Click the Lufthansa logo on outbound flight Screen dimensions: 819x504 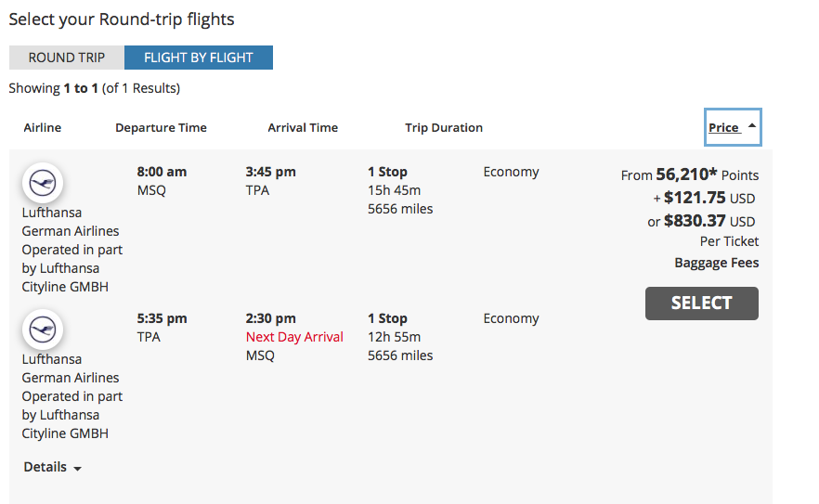tap(43, 183)
